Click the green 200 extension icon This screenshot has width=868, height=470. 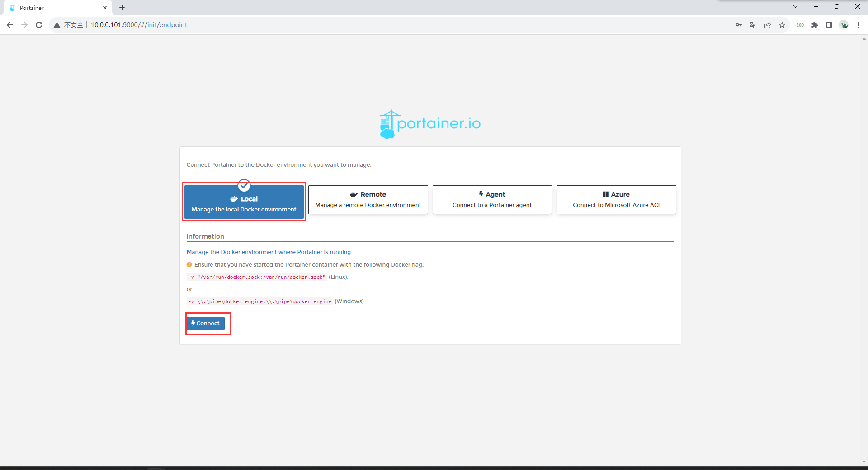(800, 25)
